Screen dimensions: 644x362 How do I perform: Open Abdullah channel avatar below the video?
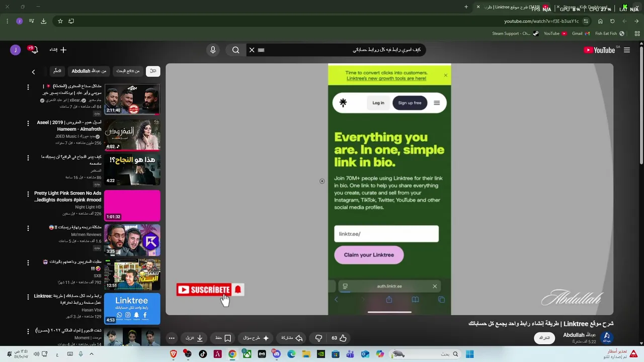(x=607, y=337)
